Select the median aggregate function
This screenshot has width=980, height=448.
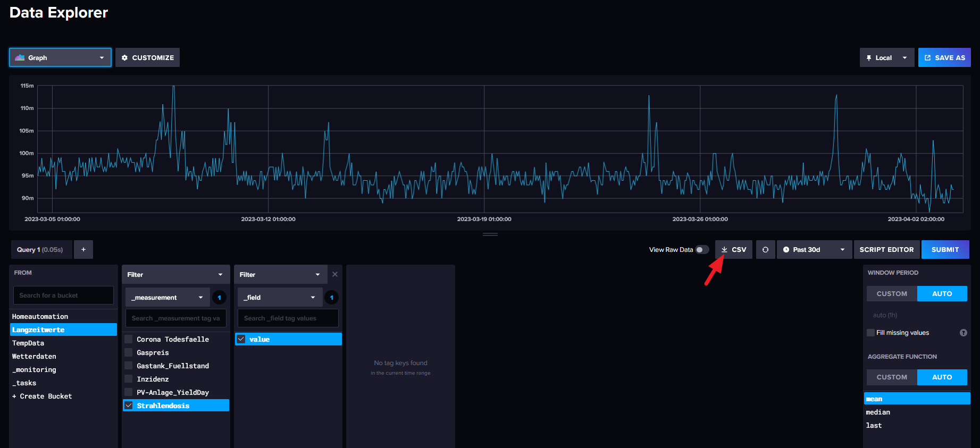[x=917, y=412]
